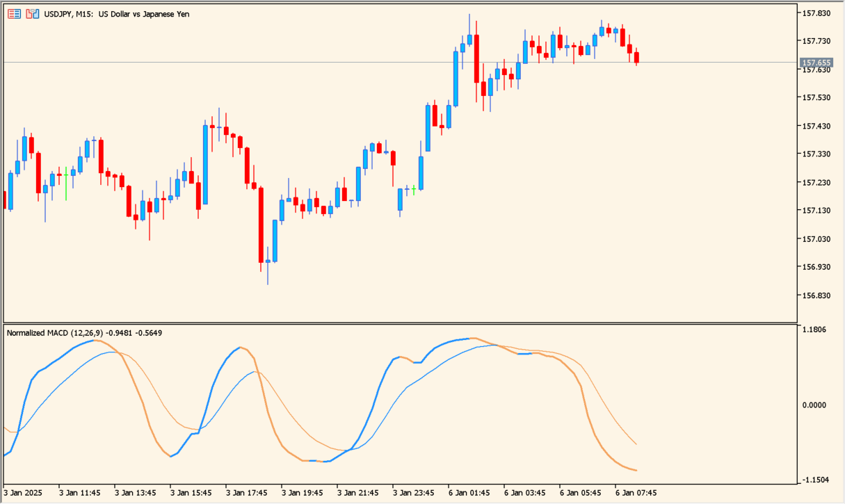The image size is (845, 504).
Task: Select the 0.0000 level on indicator scale
Action: [x=816, y=405]
